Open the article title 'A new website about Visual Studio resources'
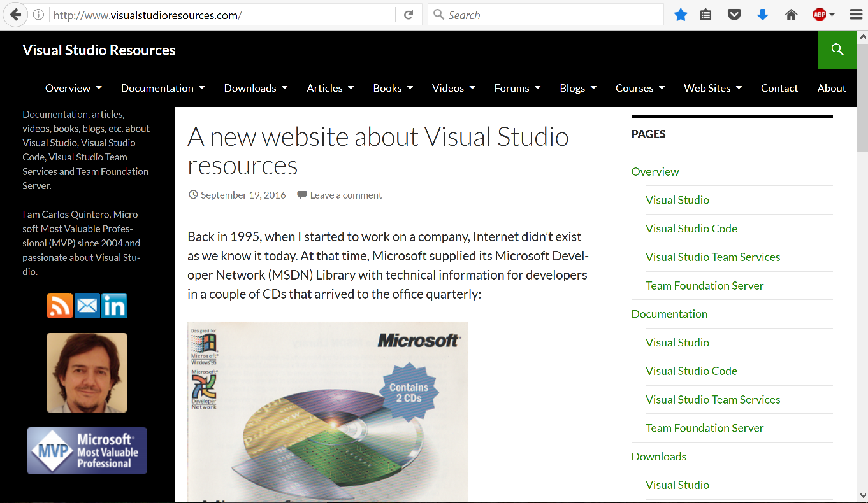868x503 pixels. pos(378,151)
